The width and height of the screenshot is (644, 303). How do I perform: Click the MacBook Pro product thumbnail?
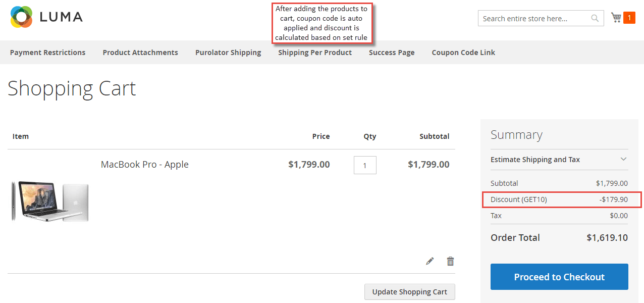point(50,201)
